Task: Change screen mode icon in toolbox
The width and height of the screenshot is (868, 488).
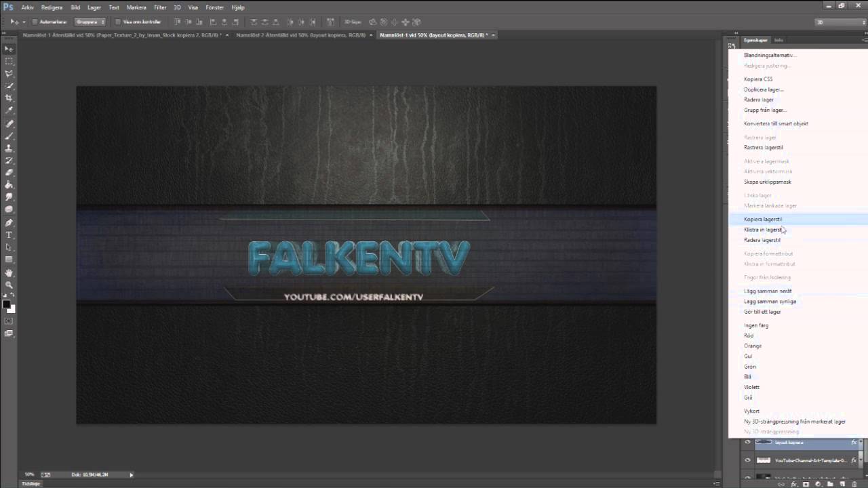Action: tap(9, 333)
